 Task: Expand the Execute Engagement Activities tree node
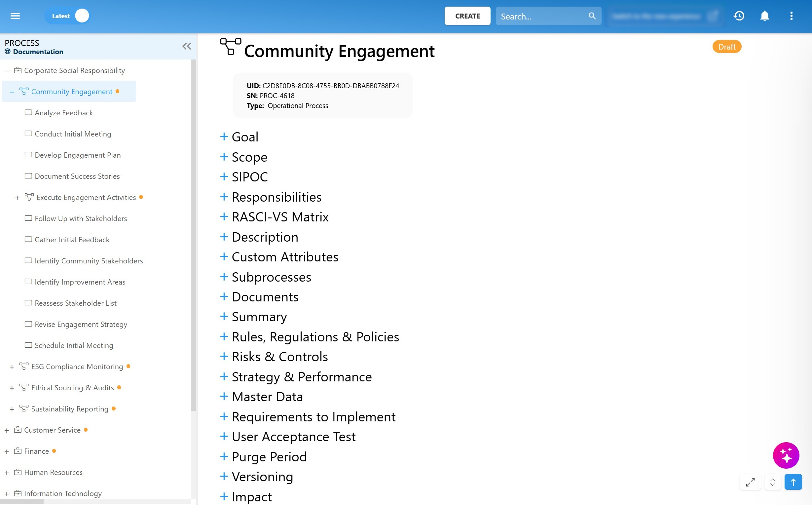coord(18,198)
